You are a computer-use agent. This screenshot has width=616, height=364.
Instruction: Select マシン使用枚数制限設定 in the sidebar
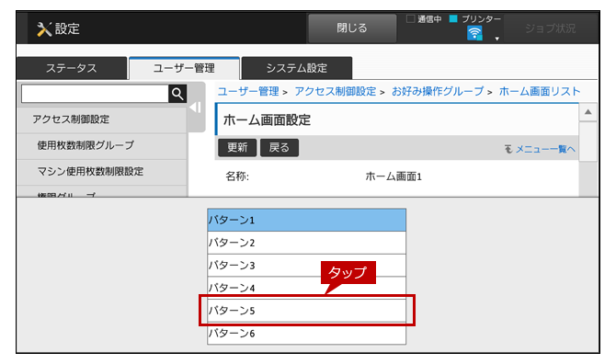click(x=102, y=172)
